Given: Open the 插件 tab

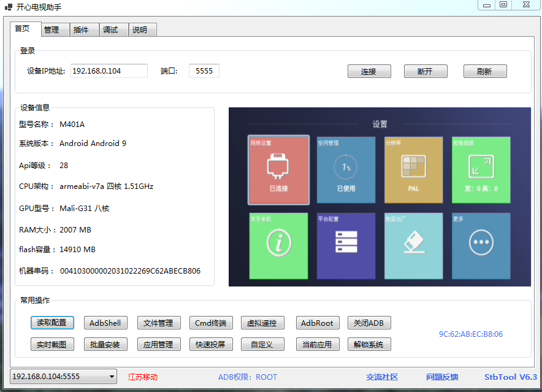Looking at the screenshot, I should (x=81, y=29).
